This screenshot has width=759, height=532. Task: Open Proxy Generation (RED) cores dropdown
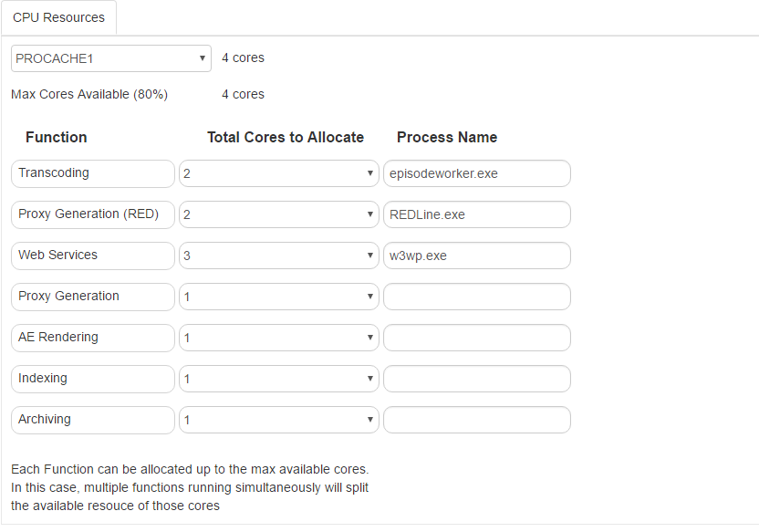tap(279, 214)
